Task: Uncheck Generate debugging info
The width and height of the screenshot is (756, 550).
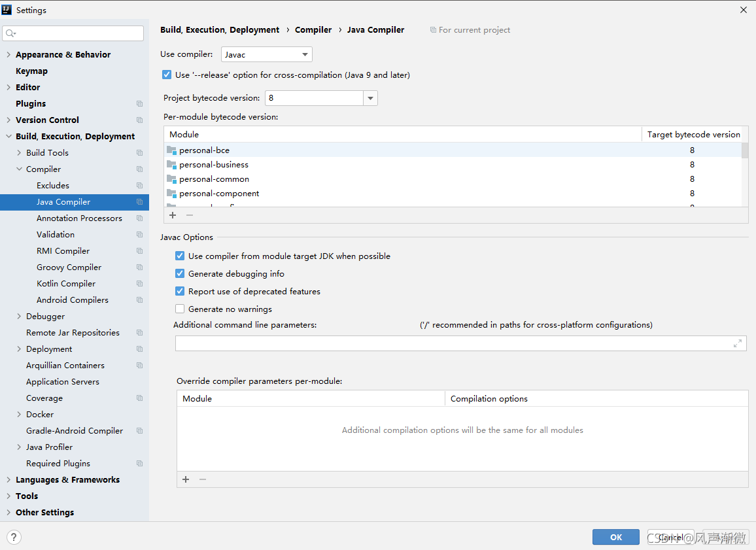Action: click(x=180, y=274)
